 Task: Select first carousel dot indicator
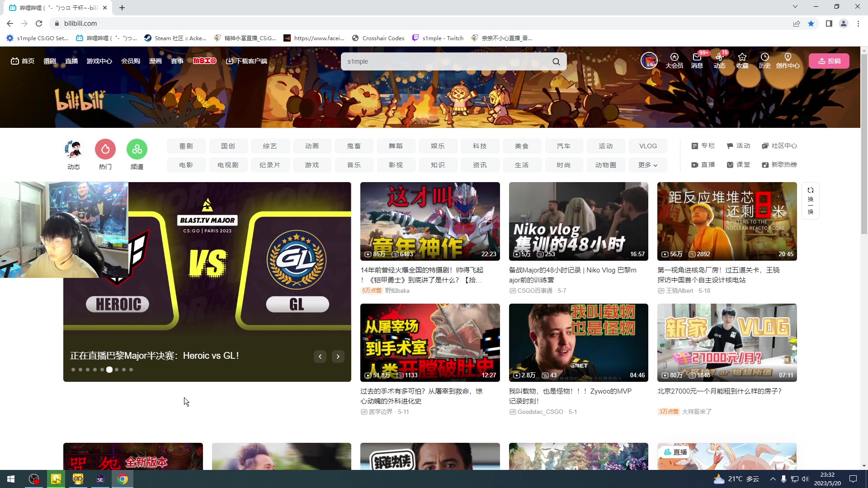[x=73, y=370]
